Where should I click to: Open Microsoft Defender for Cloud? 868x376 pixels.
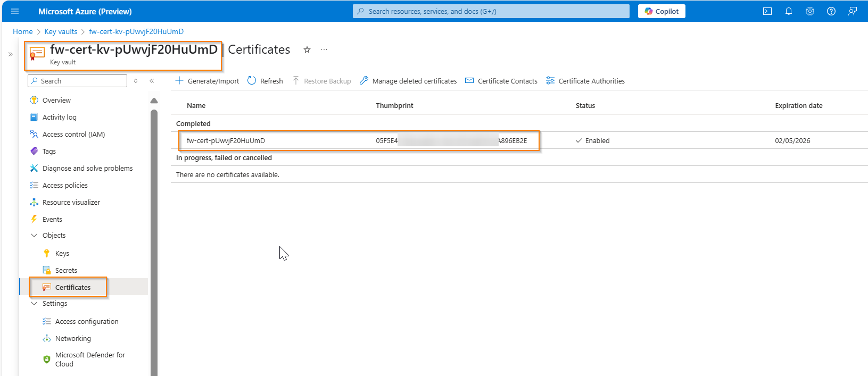(x=90, y=360)
